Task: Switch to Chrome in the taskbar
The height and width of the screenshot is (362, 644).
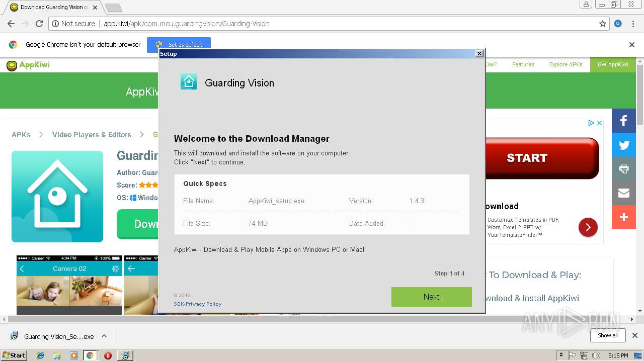Action: pyautogui.click(x=90, y=355)
